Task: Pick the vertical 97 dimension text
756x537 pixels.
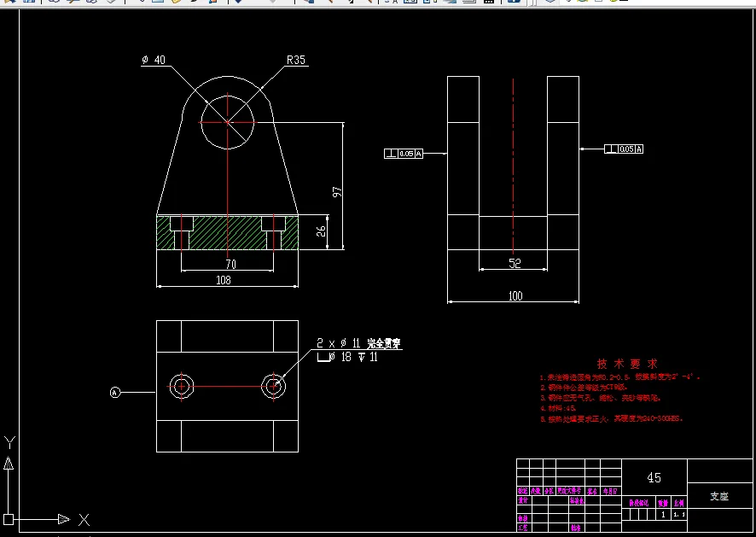Action: tap(337, 191)
